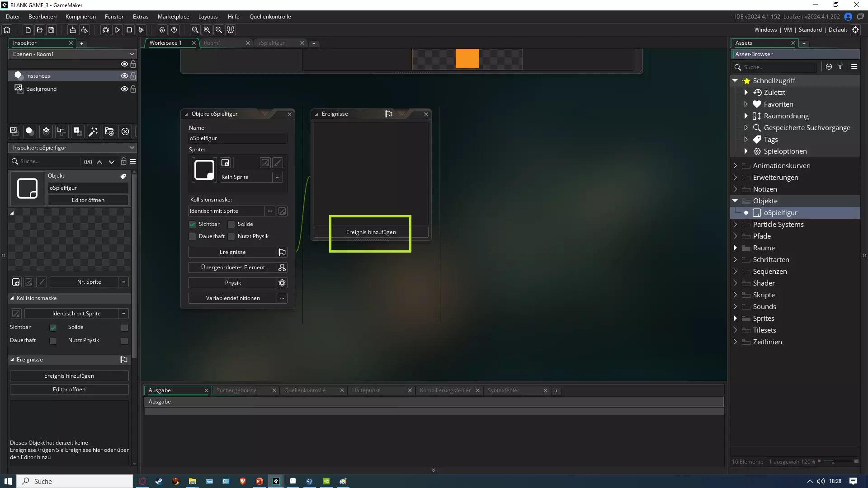The image size is (868, 488).
Task: Click the Übergeordnetes Element button
Action: point(233,267)
